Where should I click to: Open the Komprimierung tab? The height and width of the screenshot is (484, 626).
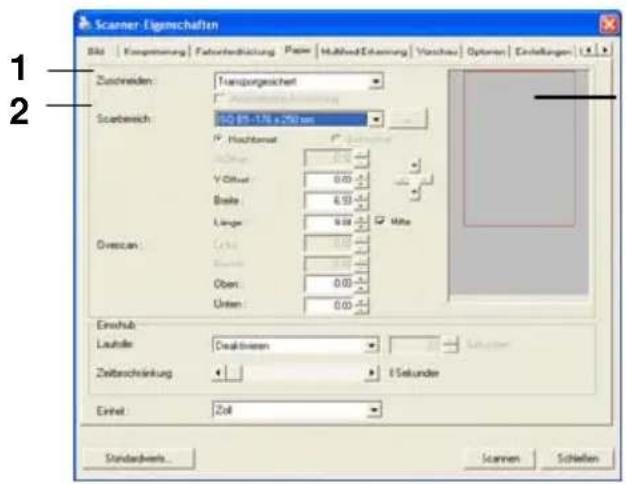click(x=154, y=52)
